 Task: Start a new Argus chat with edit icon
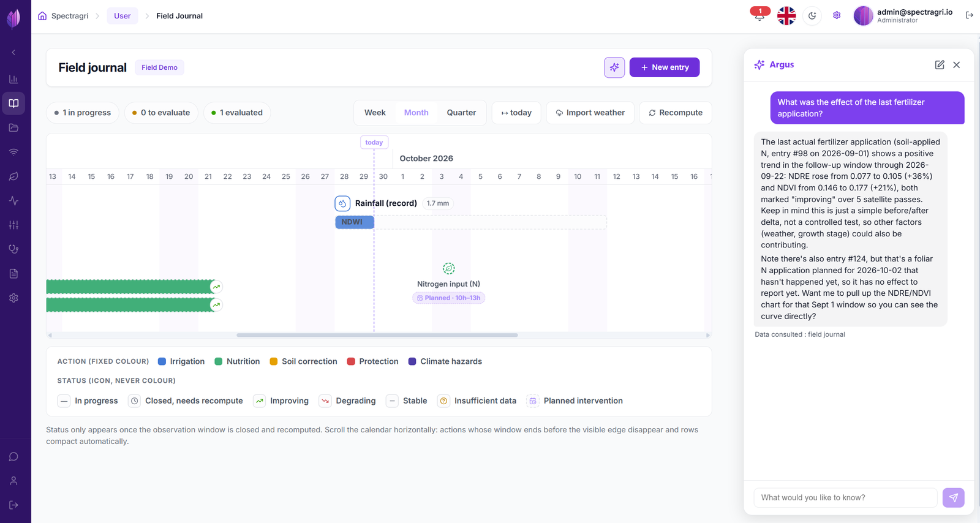940,65
